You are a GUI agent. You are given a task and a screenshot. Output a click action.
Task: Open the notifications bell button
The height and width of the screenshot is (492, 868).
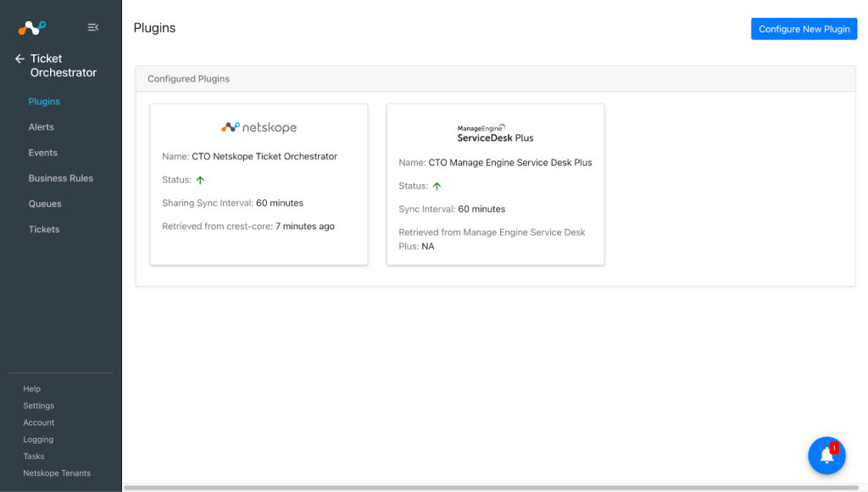point(826,456)
